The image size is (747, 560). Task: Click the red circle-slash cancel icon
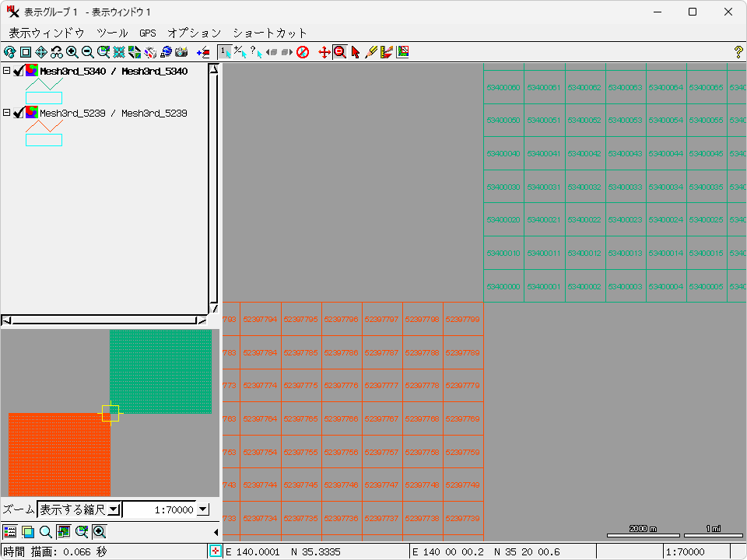pyautogui.click(x=303, y=52)
